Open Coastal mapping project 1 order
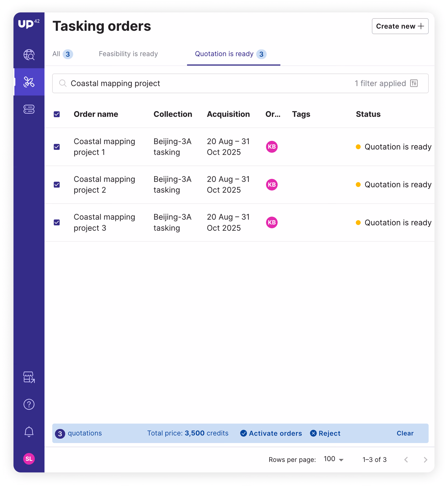 pyautogui.click(x=104, y=147)
